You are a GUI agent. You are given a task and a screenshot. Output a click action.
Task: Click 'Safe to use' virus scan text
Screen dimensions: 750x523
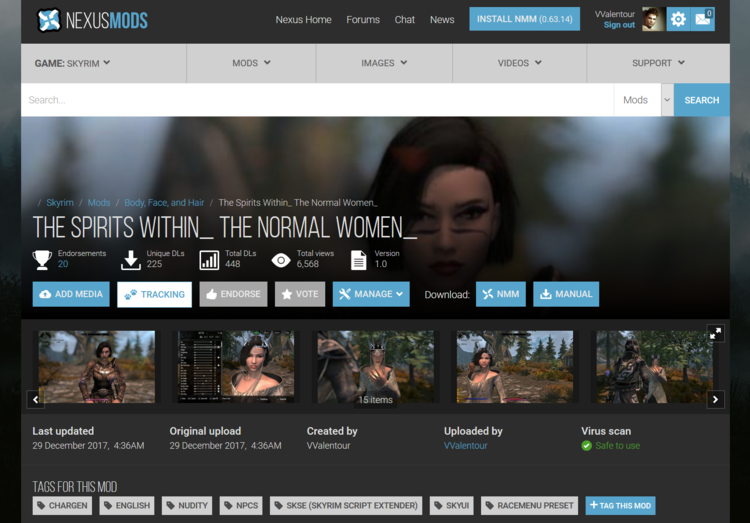[x=618, y=445]
